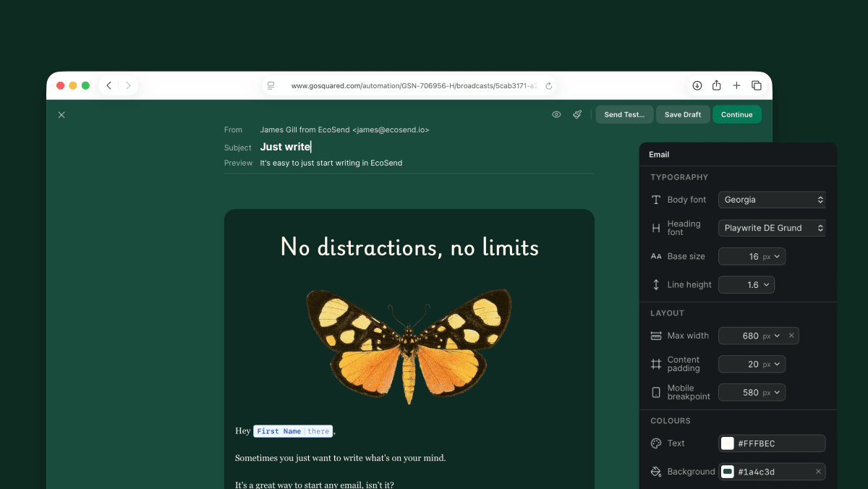The image size is (868, 489).
Task: Open Content padding px unit dropdown
Action: tap(772, 364)
